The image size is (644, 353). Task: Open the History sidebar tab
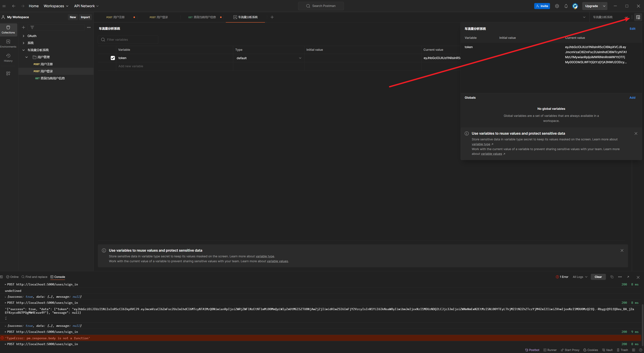8,58
